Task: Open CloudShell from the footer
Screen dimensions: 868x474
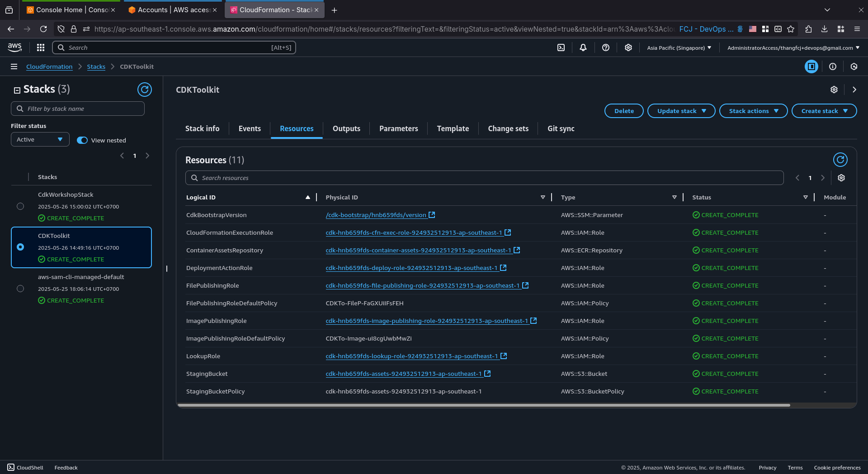Action: click(x=25, y=468)
